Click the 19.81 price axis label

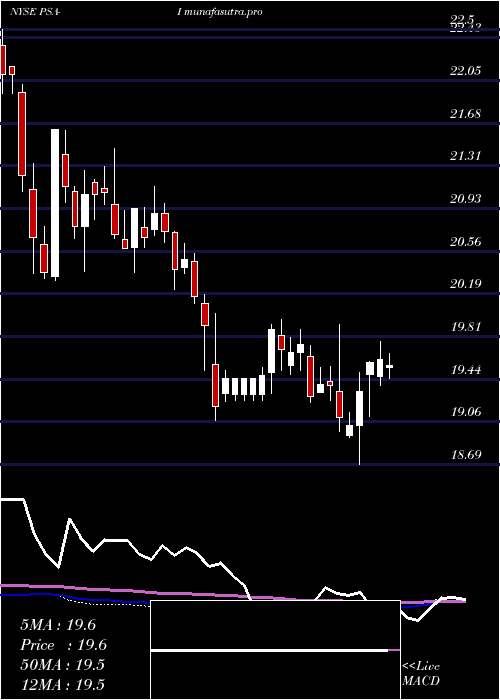pyautogui.click(x=466, y=326)
